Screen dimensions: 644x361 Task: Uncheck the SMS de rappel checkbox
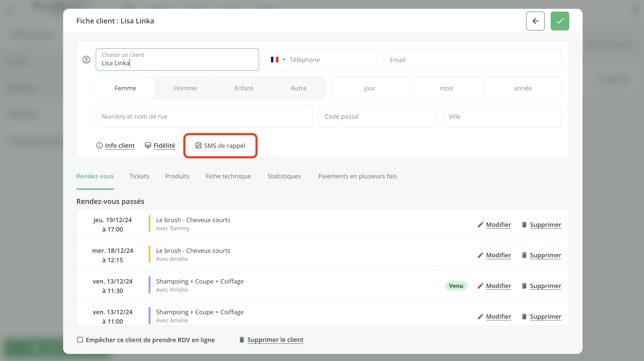click(198, 146)
